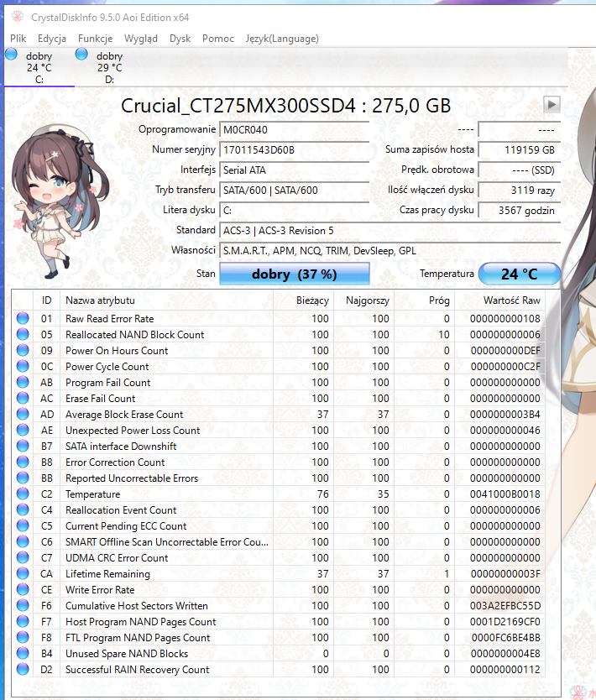
Task: Click status orb for Write Error Rate
Action: point(23,590)
